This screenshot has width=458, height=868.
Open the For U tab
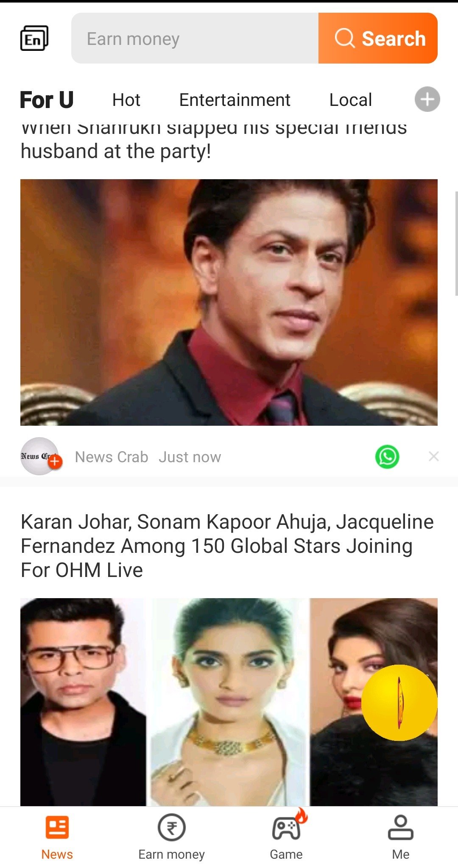coord(47,100)
